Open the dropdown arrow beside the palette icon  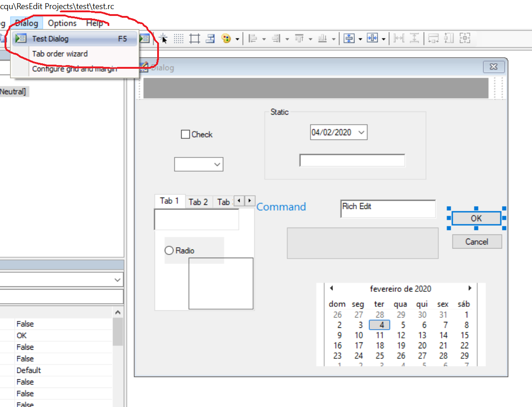(x=237, y=39)
